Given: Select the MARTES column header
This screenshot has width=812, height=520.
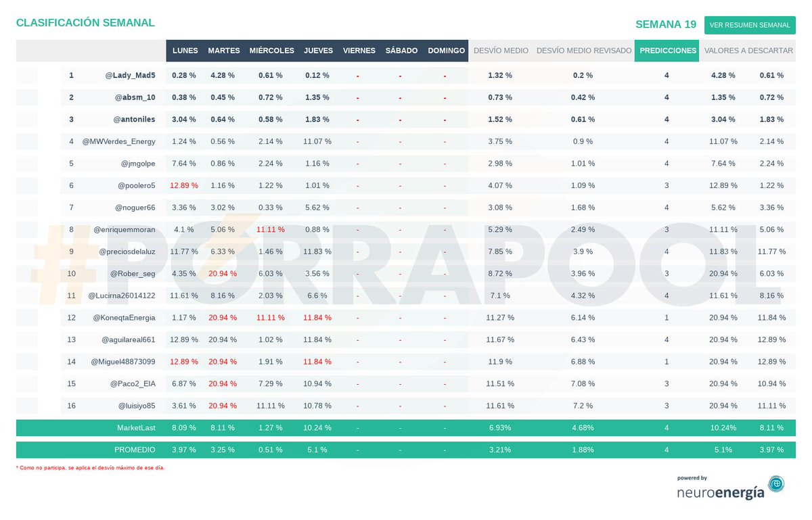Looking at the screenshot, I should coord(224,51).
